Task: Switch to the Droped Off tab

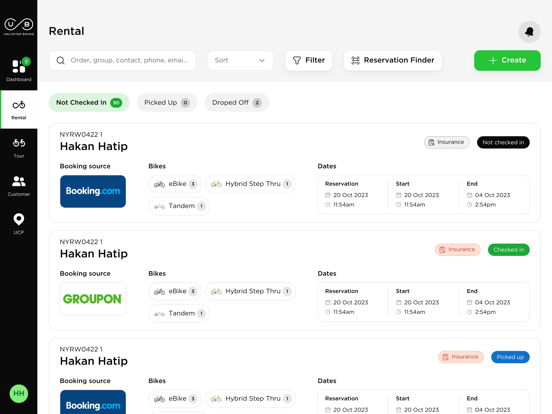Action: (x=237, y=102)
